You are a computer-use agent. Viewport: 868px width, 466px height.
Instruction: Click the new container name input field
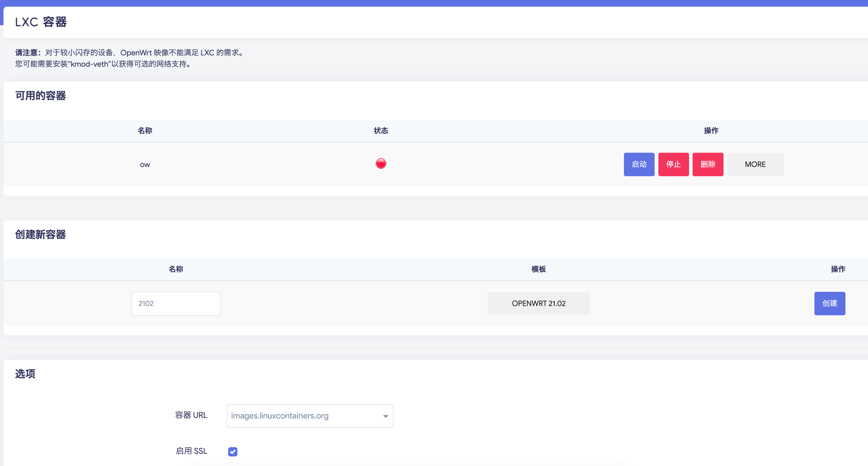pos(175,303)
